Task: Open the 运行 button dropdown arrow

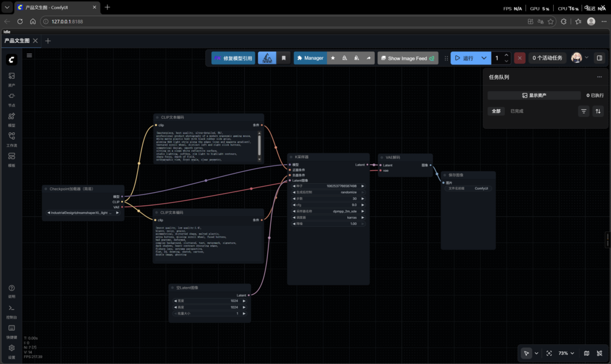Action: [x=485, y=58]
